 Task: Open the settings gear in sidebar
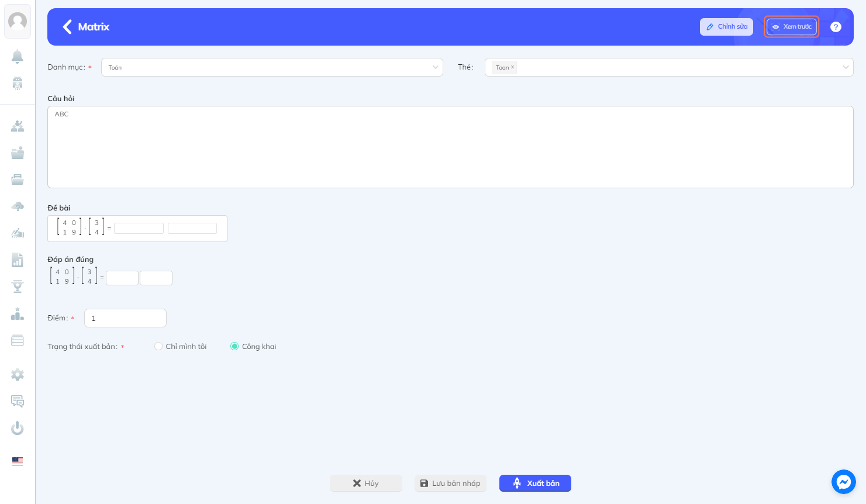tap(18, 375)
